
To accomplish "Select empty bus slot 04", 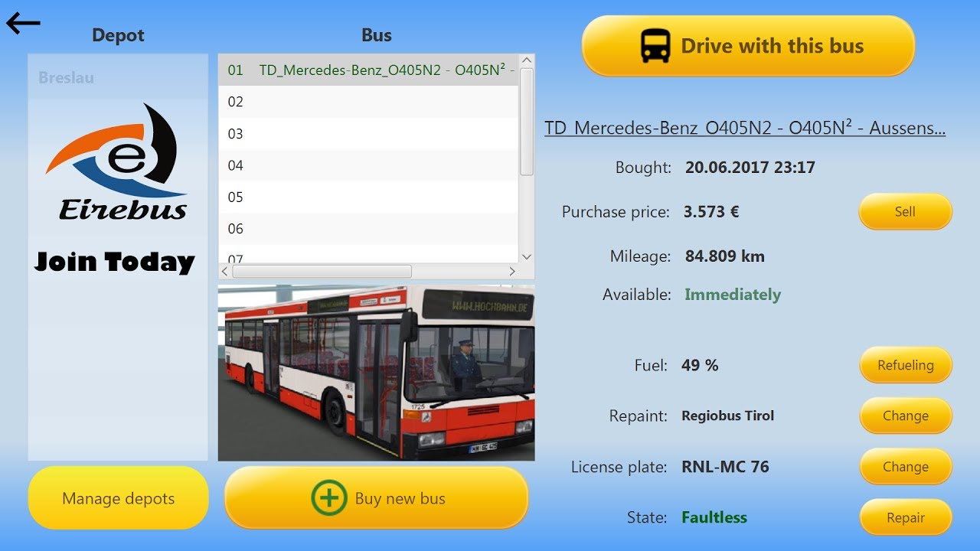I will coord(368,165).
